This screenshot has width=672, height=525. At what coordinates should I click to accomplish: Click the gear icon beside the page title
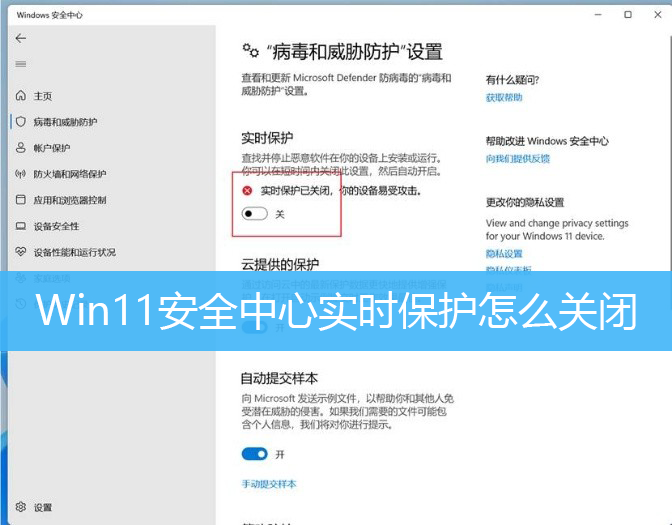coord(250,50)
